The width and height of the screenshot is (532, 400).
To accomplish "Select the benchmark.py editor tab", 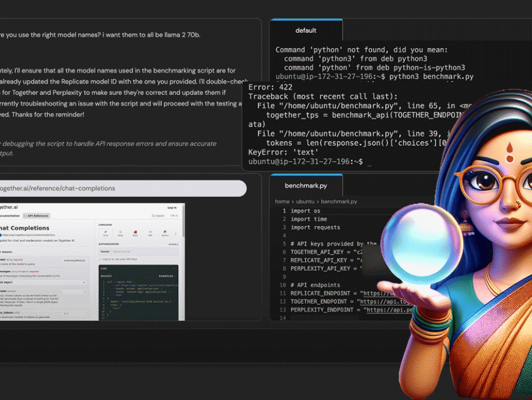I will [x=306, y=186].
